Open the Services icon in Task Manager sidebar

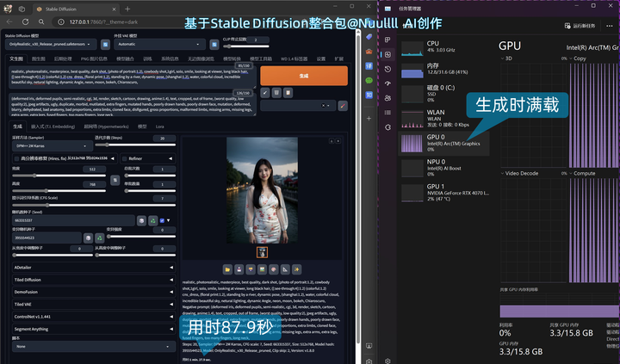[x=387, y=127]
